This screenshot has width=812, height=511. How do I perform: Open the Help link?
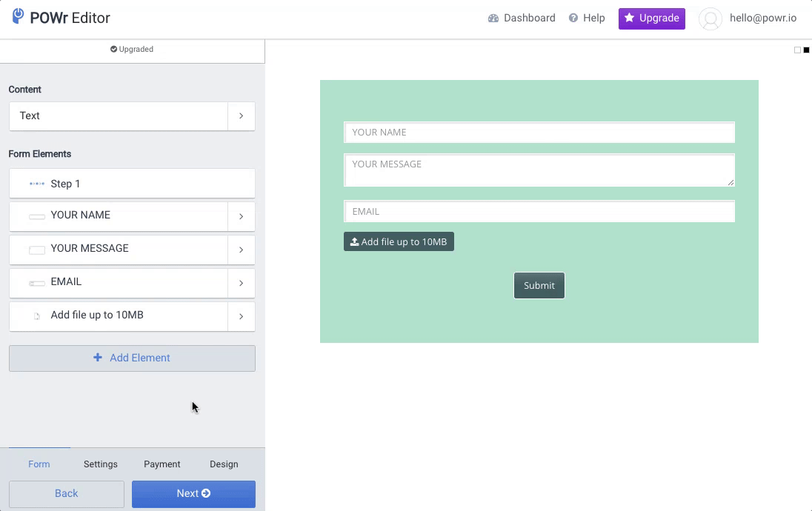(x=587, y=18)
